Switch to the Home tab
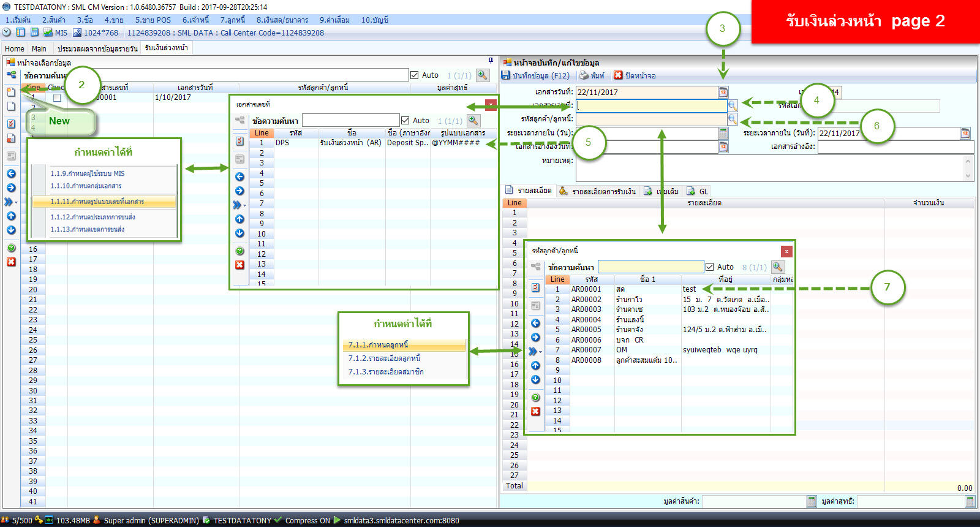The width and height of the screenshot is (980, 527). click(15, 48)
